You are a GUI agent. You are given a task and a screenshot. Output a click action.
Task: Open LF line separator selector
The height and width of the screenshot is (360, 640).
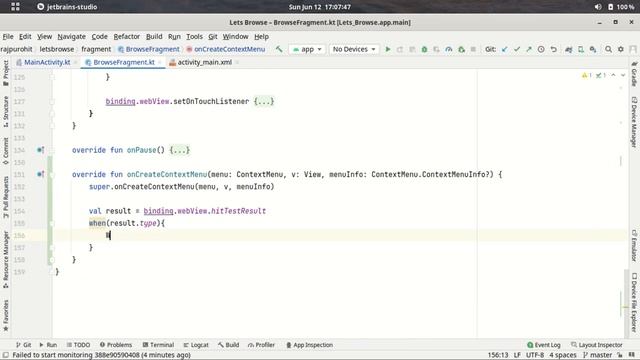517,355
